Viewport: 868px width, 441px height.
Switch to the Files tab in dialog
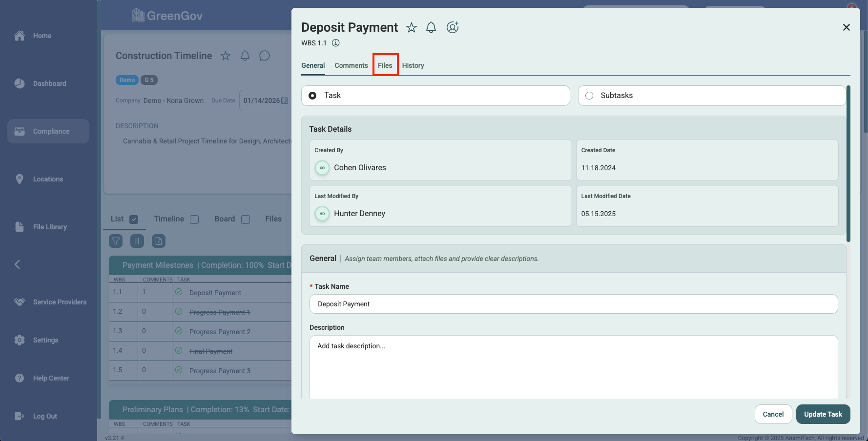coord(385,65)
